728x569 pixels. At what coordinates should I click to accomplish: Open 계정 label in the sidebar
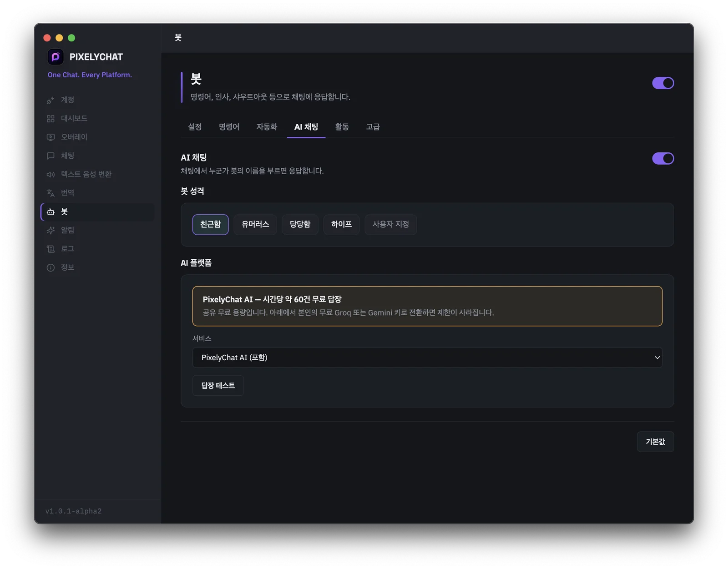(x=67, y=100)
